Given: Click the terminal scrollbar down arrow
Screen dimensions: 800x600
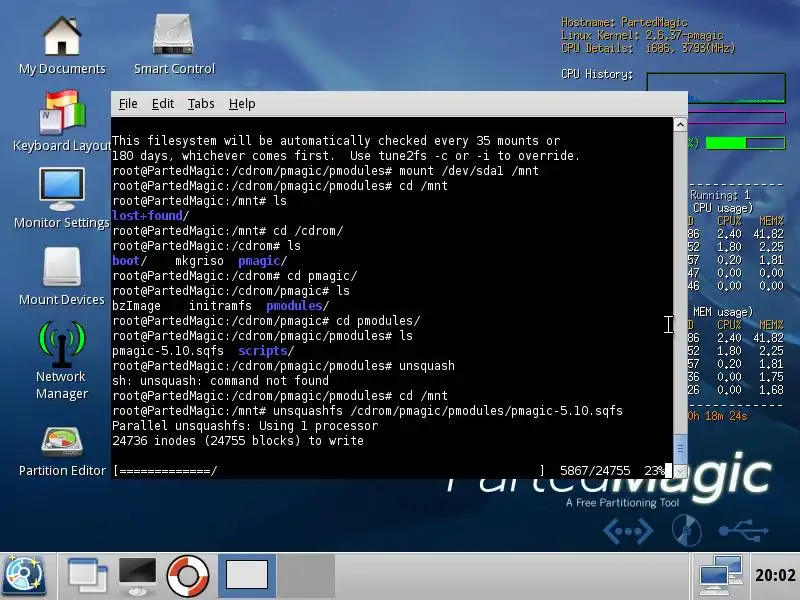Looking at the screenshot, I should pos(680,471).
